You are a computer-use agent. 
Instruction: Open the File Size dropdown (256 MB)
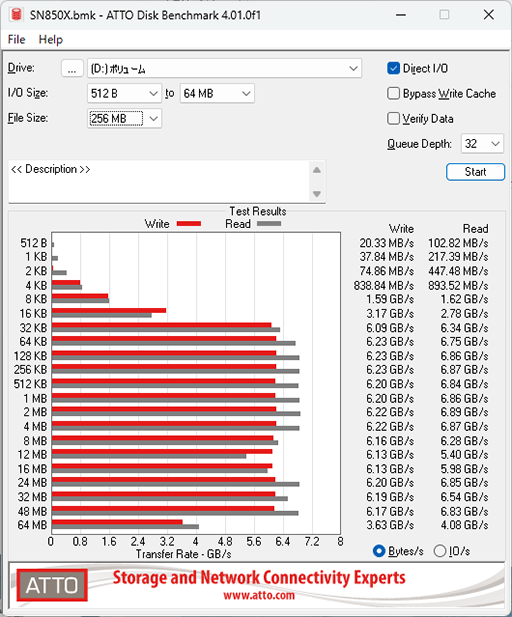click(x=124, y=118)
